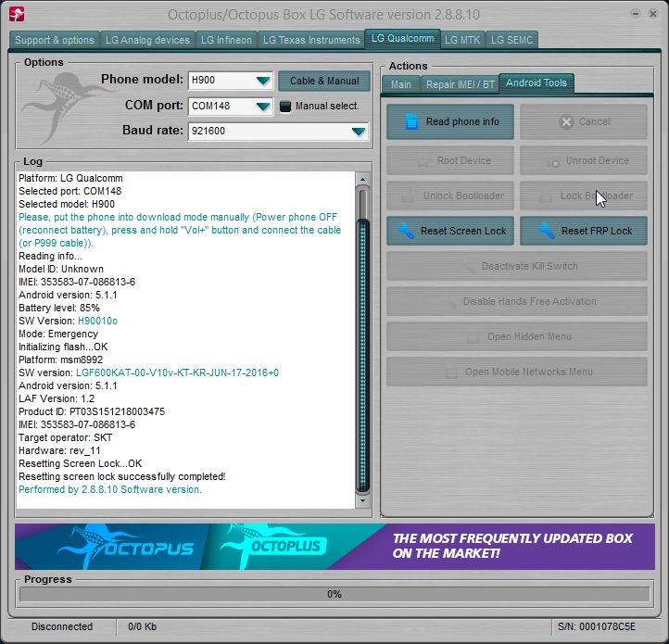Screen dimensions: 669x644
Task: Click the log scroll down arrow
Action: [x=362, y=500]
